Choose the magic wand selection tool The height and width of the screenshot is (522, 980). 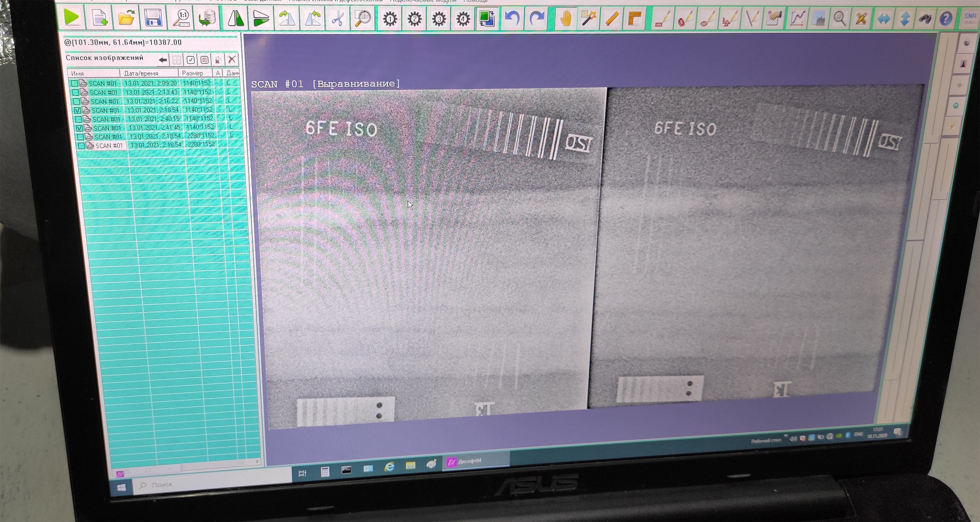pyautogui.click(x=588, y=18)
